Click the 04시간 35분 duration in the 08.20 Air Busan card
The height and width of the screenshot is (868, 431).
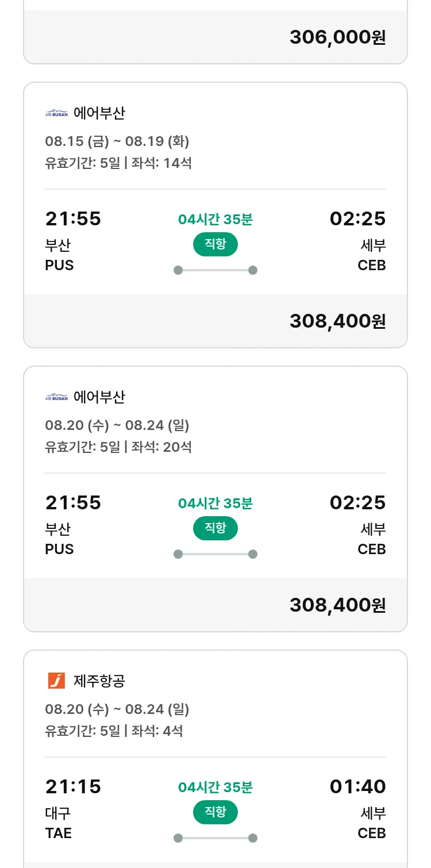point(215,504)
